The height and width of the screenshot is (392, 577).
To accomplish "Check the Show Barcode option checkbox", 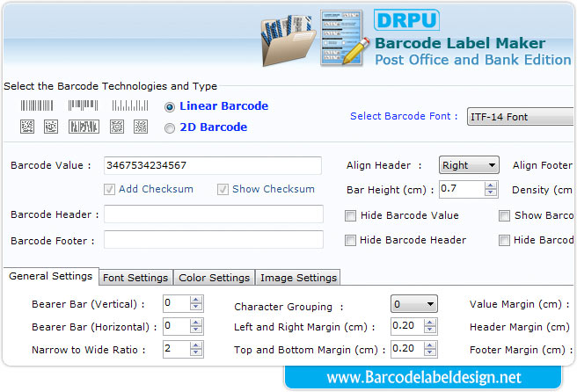I will click(x=504, y=215).
